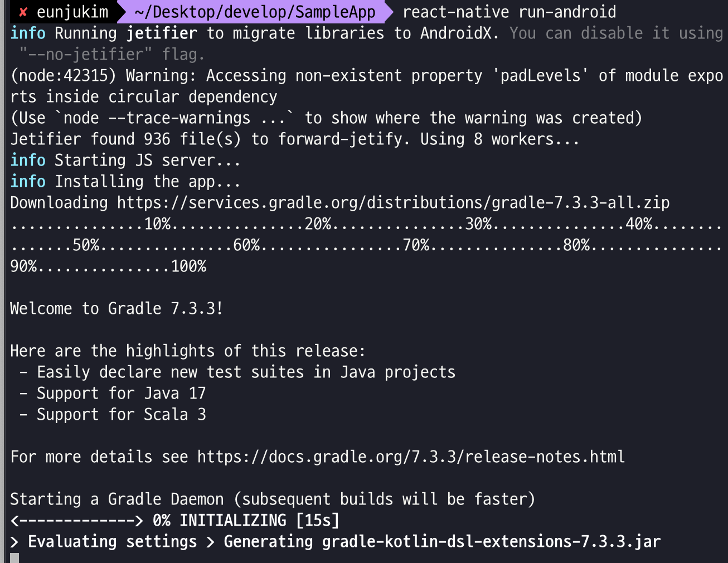Open the Gradle 7.3.3 release-notes.html link
Image resolution: width=728 pixels, height=563 pixels.
pos(411,457)
